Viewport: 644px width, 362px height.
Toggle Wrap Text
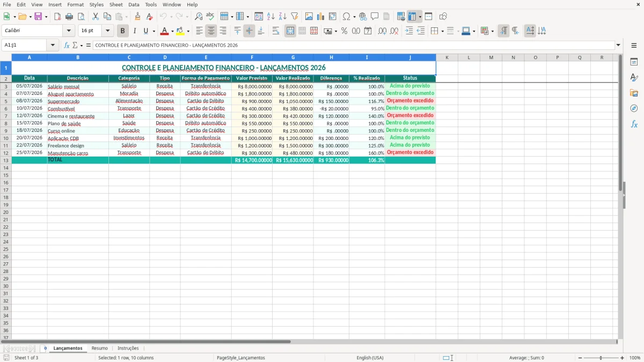pos(276,31)
